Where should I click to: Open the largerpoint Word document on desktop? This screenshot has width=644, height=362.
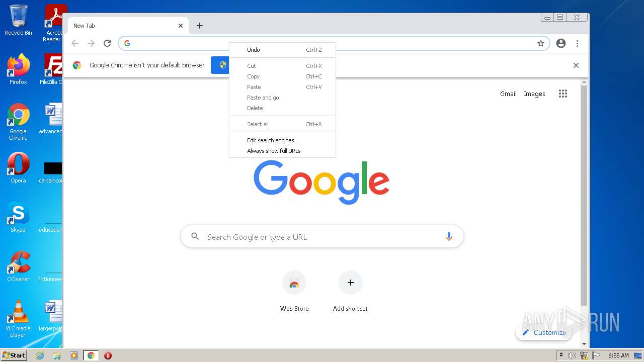point(52,316)
